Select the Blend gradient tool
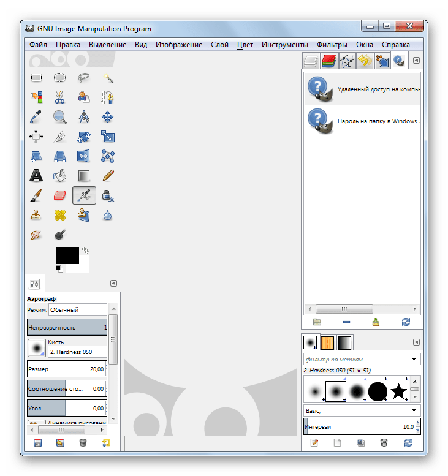The height and width of the screenshot is (476, 448). tap(84, 176)
